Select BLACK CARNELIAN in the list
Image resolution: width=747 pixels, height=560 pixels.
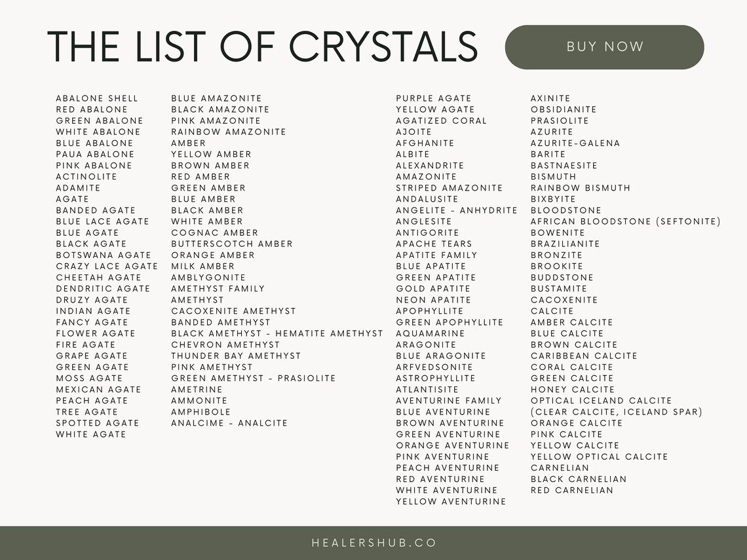(579, 479)
